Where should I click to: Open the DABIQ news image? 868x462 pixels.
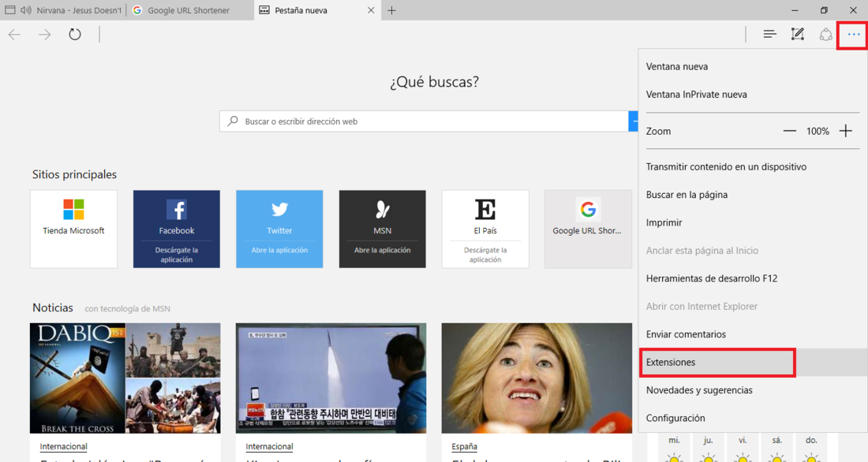click(x=125, y=378)
